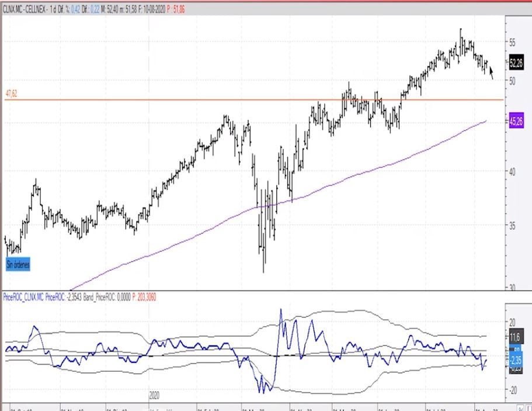Click the Band_PriceROC: 0,0000 value

[107, 297]
